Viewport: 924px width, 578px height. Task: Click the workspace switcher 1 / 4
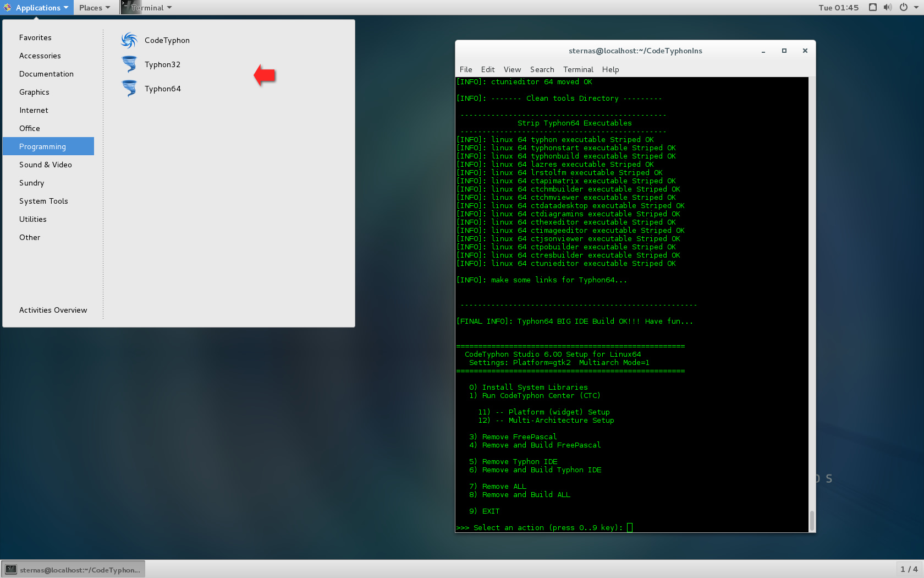point(909,569)
